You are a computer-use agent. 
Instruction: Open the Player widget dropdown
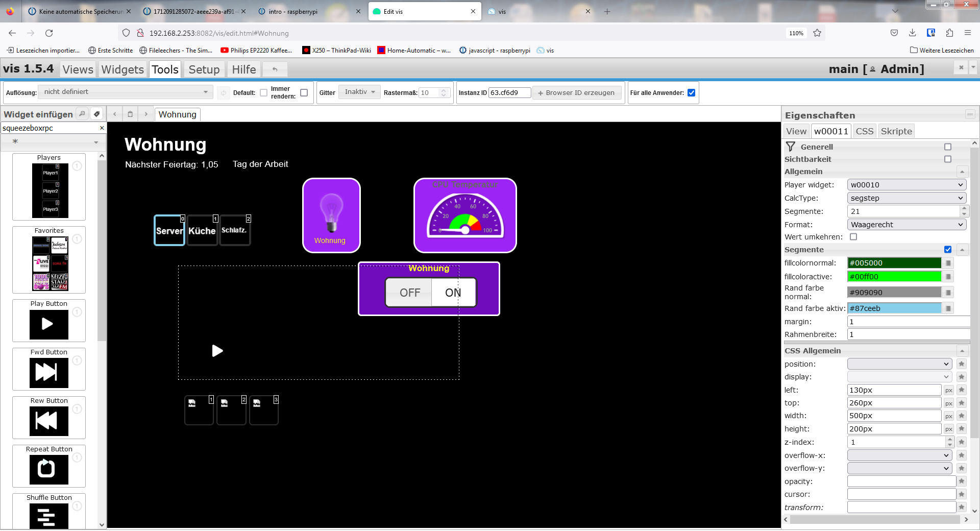pyautogui.click(x=906, y=185)
